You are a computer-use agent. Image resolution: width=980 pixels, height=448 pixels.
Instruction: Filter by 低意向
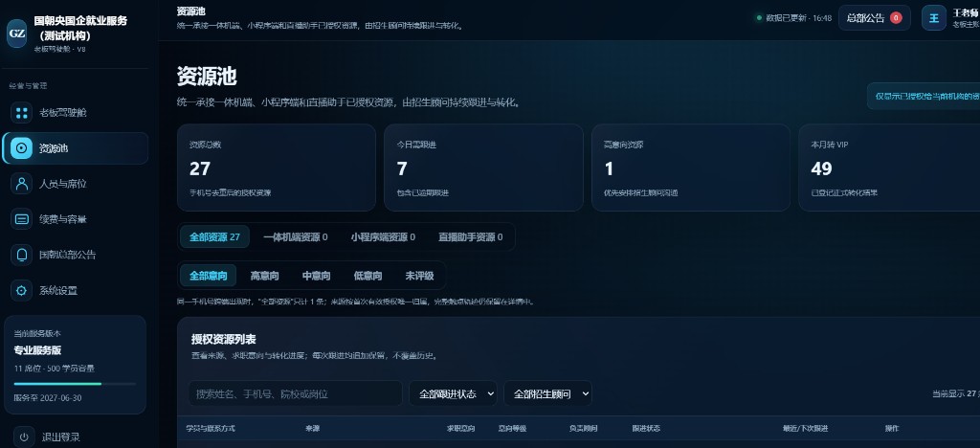click(x=367, y=276)
